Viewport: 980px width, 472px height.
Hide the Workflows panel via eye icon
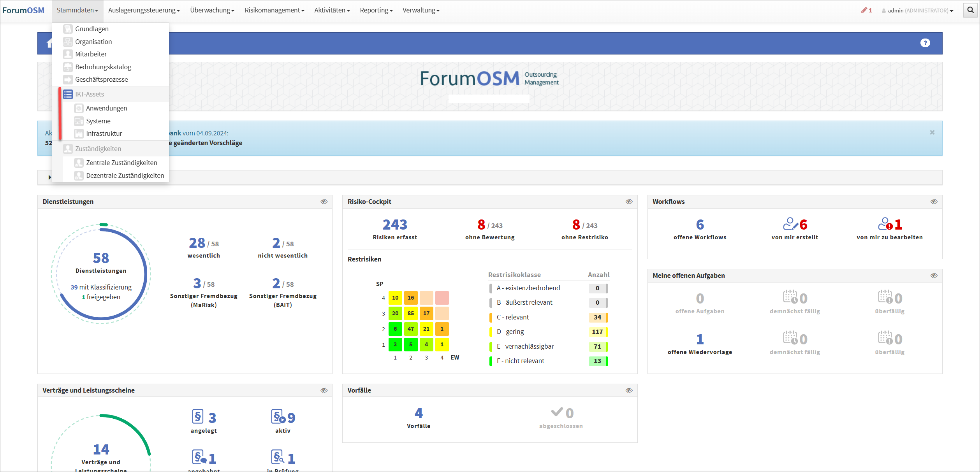point(934,202)
